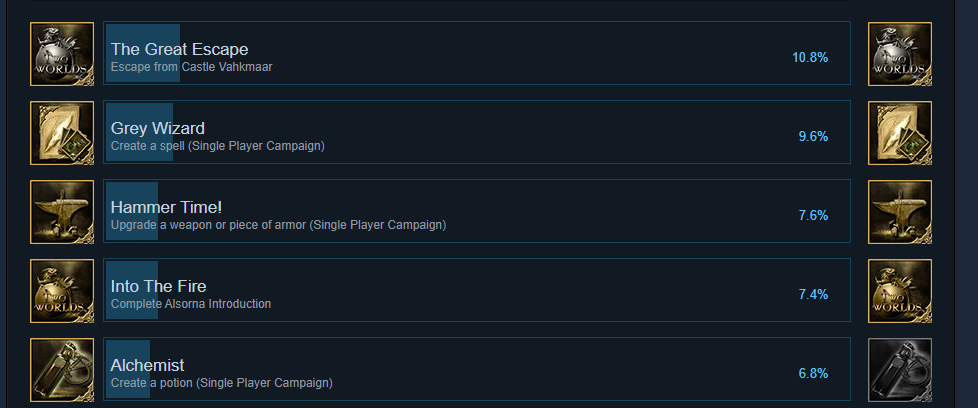Image resolution: width=978 pixels, height=408 pixels.
Task: Click the right-side Great Escape achievement icon
Action: [x=900, y=54]
